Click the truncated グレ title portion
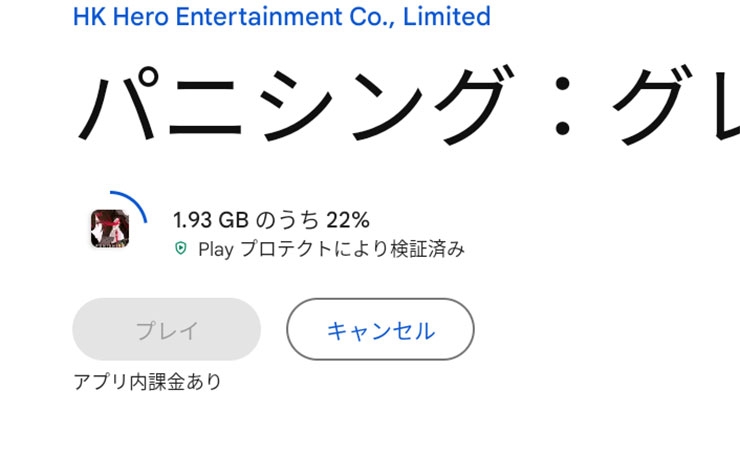This screenshot has width=740, height=455. point(676,105)
